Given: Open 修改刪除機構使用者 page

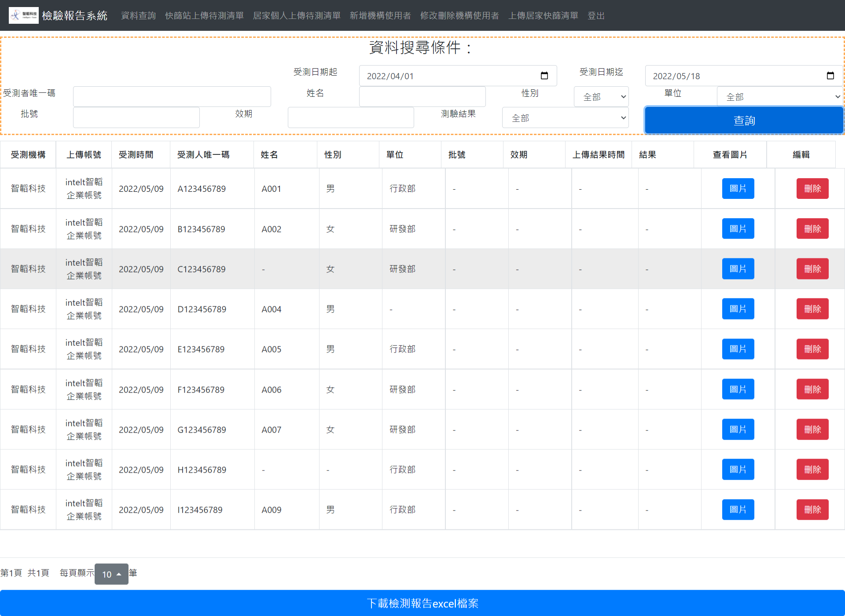Looking at the screenshot, I should click(460, 15).
